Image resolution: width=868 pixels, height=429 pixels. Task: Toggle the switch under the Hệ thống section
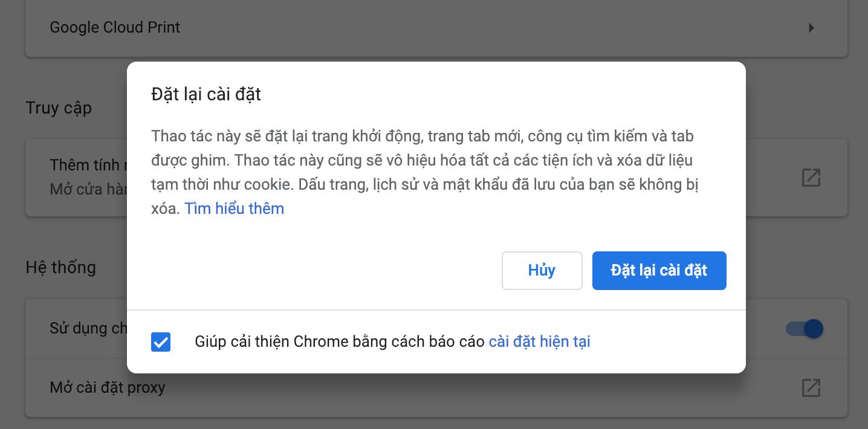click(804, 329)
